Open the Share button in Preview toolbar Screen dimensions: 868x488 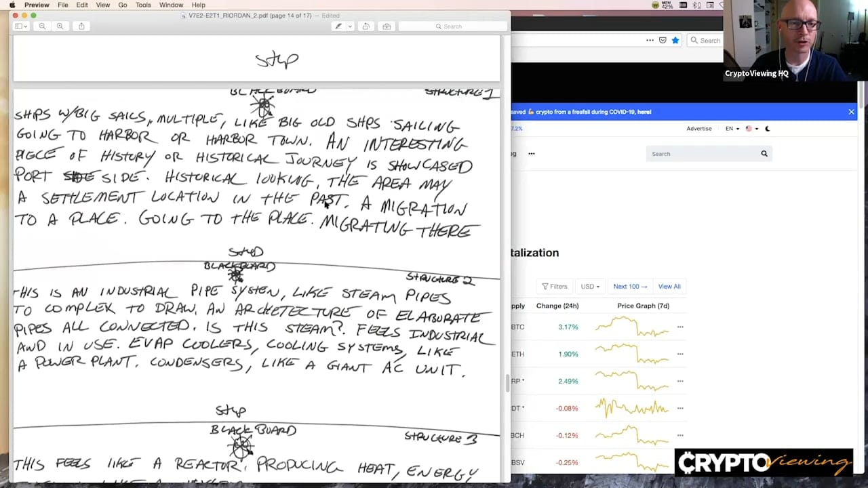(81, 26)
